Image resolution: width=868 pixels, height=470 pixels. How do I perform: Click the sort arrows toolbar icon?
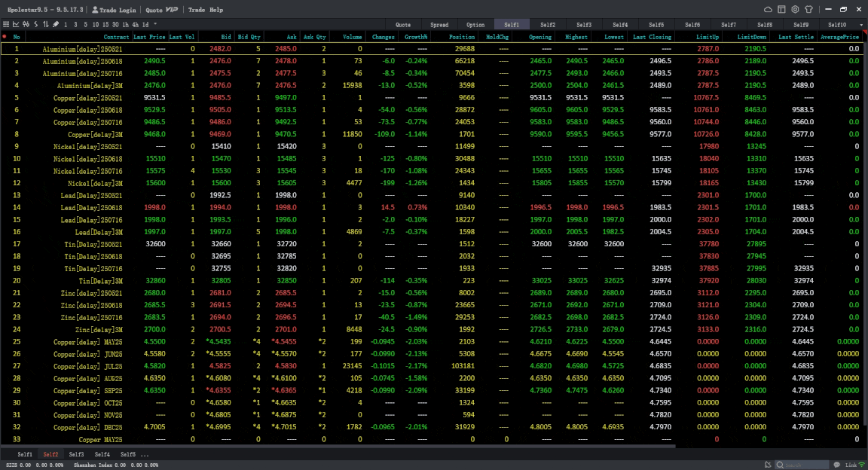pos(45,24)
